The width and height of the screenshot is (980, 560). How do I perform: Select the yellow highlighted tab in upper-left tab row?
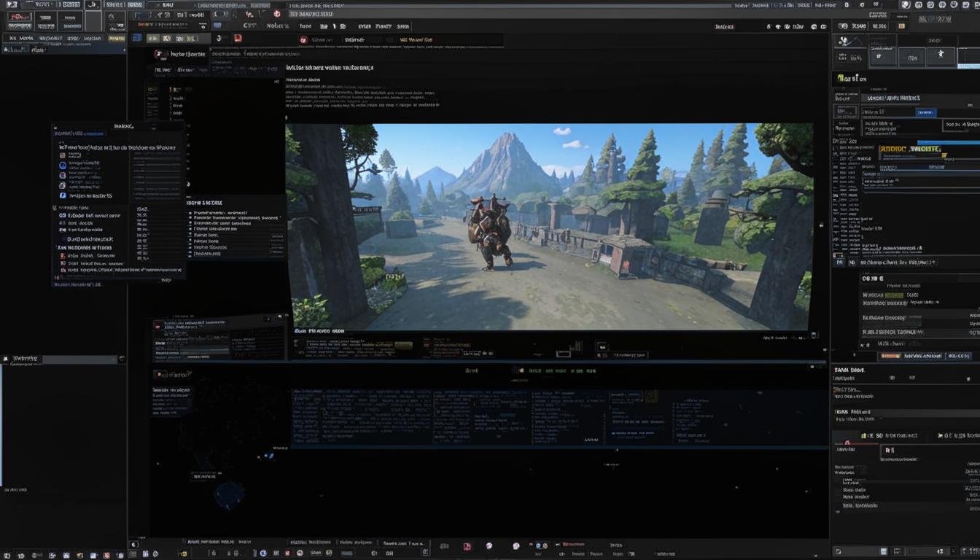[117, 38]
